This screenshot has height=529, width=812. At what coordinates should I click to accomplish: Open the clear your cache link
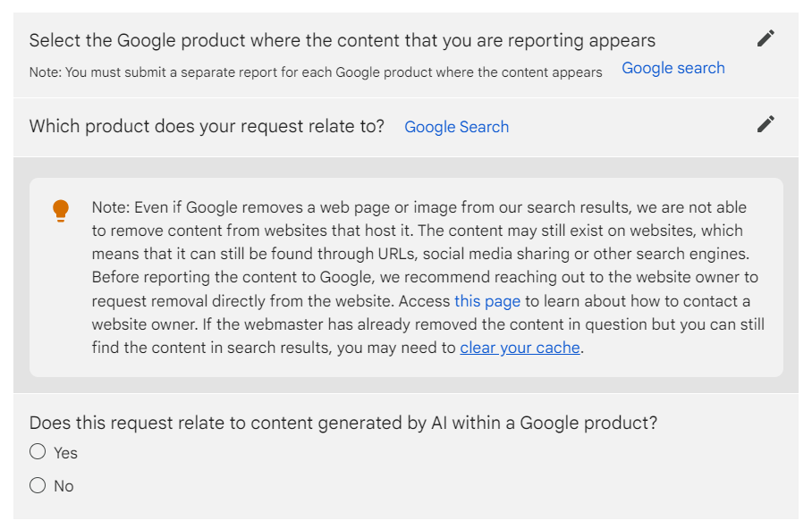[520, 348]
